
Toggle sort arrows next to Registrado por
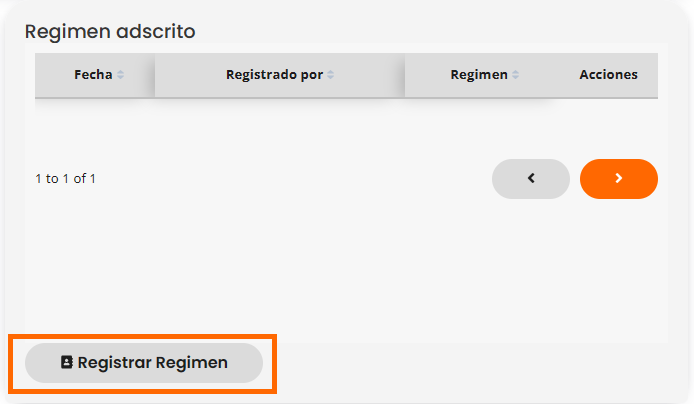pos(331,75)
